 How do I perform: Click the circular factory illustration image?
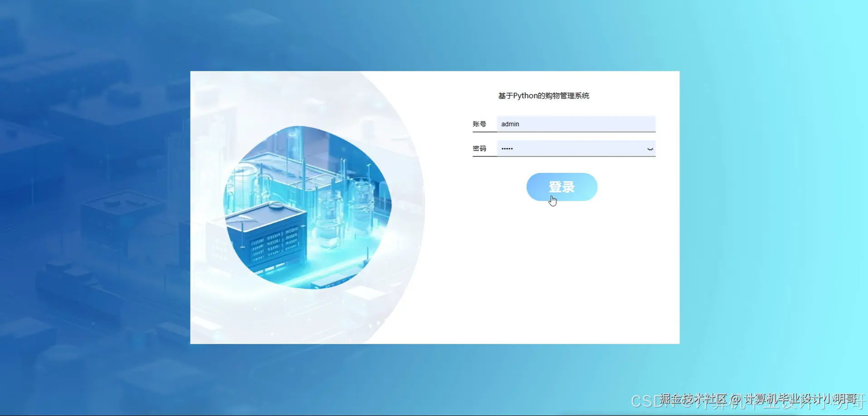(308, 204)
